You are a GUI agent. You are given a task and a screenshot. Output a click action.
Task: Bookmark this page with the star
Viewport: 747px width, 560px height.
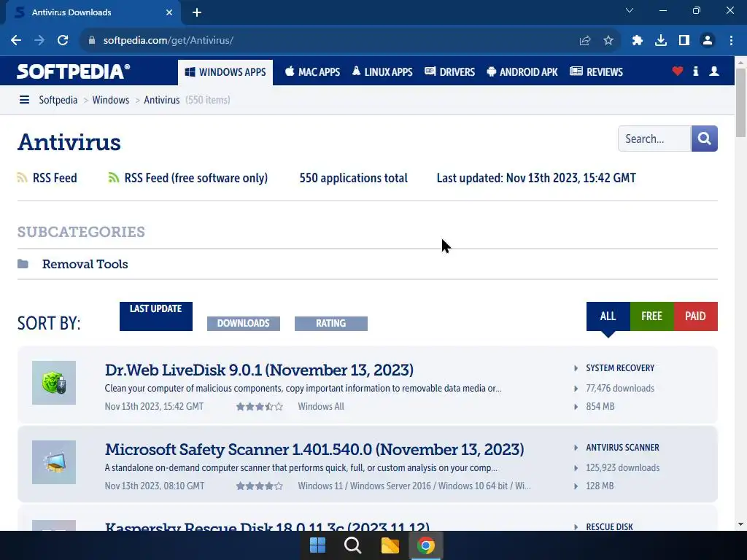608,41
